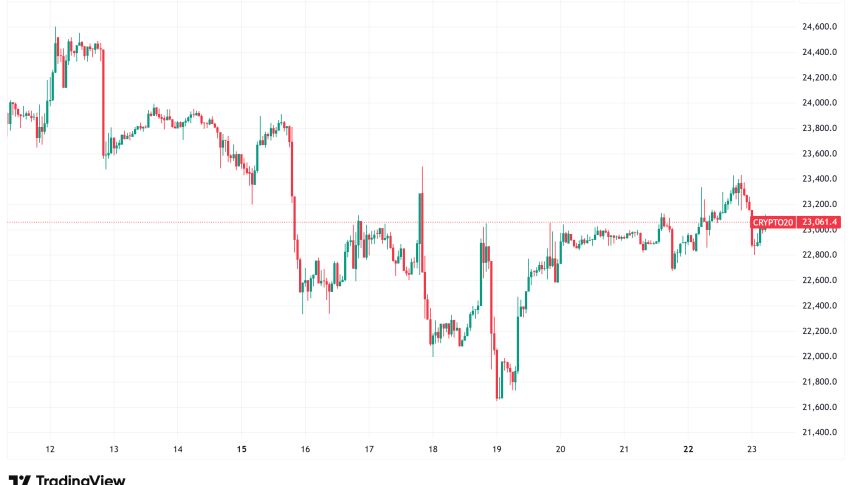852x485 pixels.
Task: Click the red CRYPTO20 symbol label
Action: coord(774,222)
